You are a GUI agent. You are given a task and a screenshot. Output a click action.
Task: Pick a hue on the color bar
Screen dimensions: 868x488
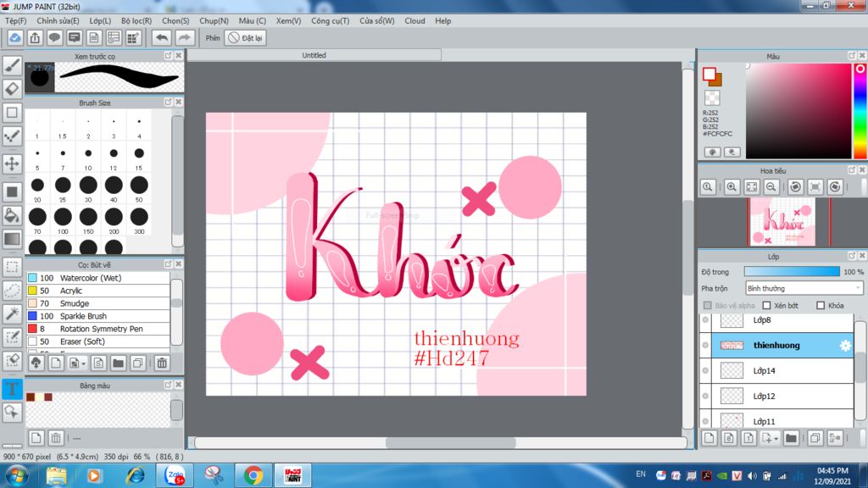(x=860, y=111)
